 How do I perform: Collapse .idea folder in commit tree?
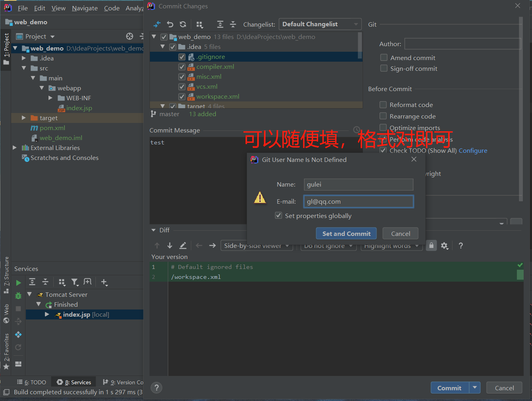click(x=162, y=47)
